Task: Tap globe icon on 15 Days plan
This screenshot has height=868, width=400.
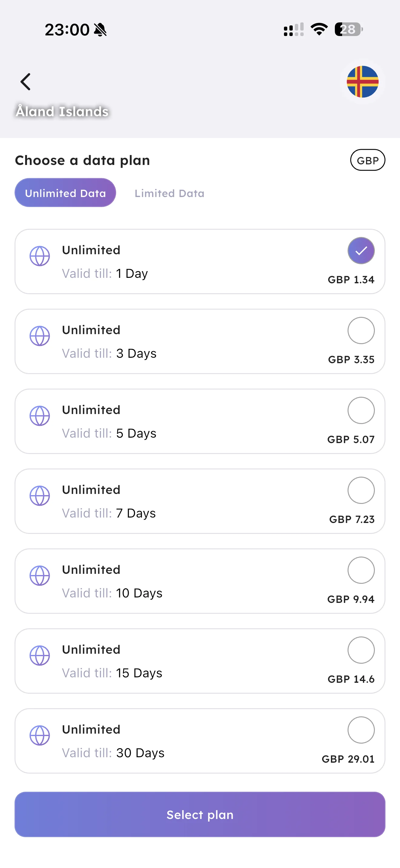Action: [40, 655]
